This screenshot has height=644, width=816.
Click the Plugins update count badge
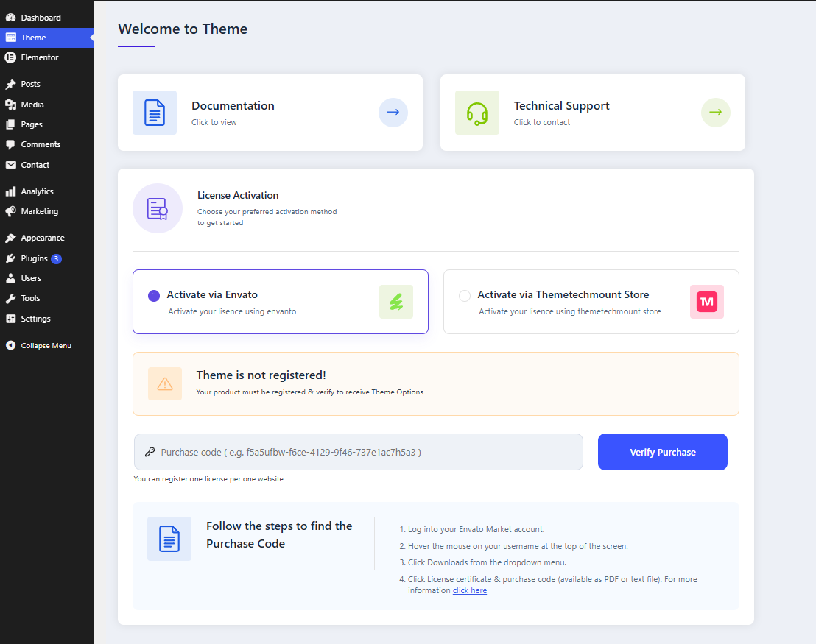tap(56, 258)
